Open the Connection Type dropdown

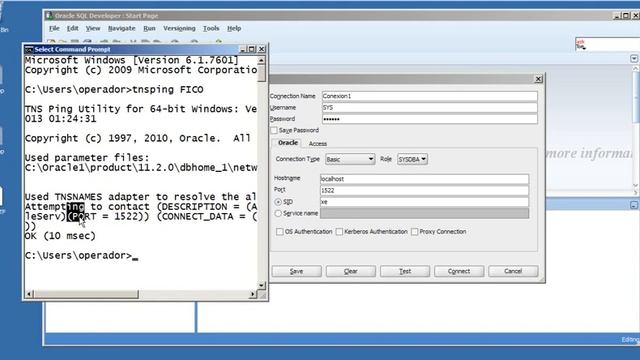pyautogui.click(x=350, y=159)
